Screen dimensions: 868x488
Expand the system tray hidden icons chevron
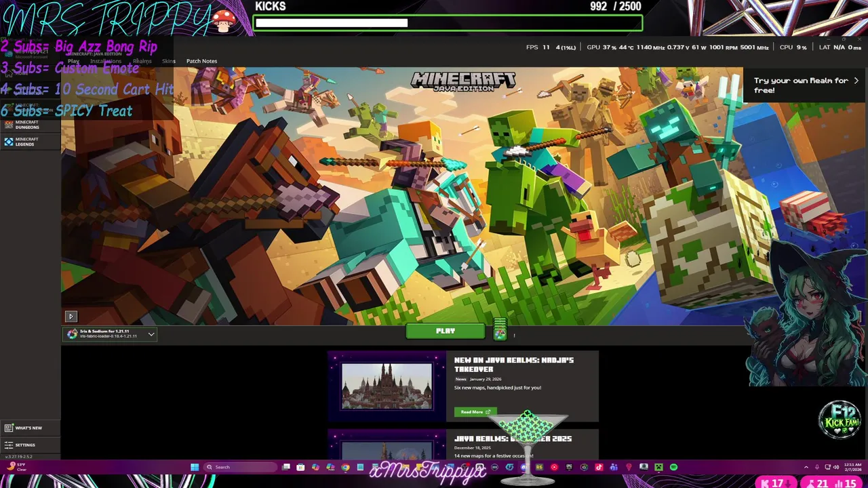coord(806,467)
